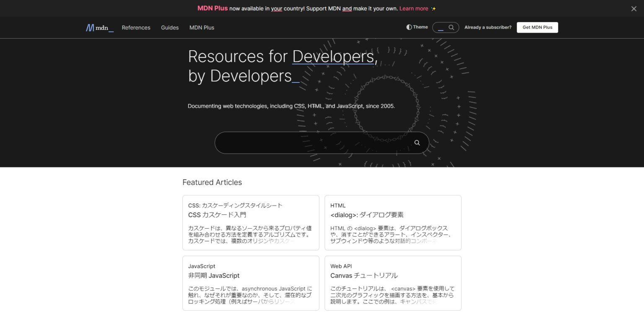Screen dimensions: 644x314
Task: Click the MDN logo in the header
Action: click(100, 28)
